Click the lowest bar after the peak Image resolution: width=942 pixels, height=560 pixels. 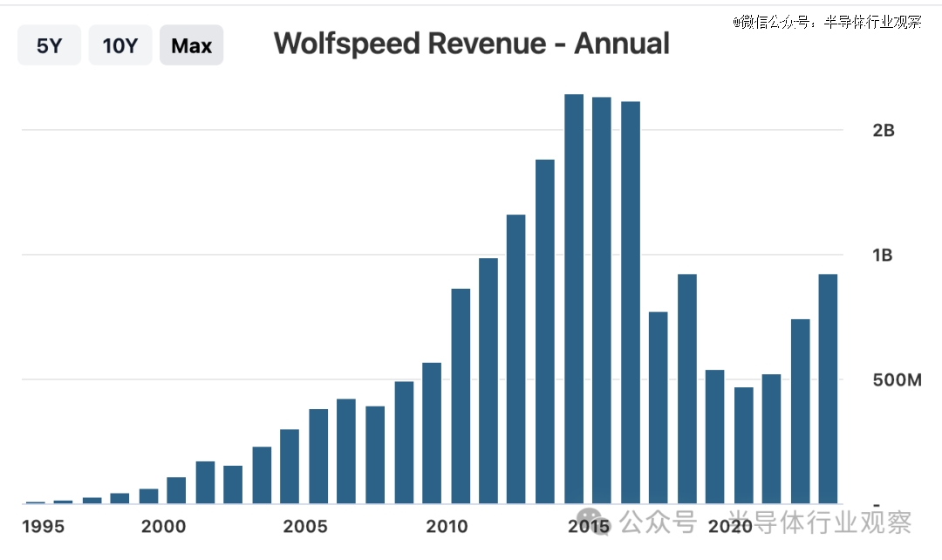point(743,445)
